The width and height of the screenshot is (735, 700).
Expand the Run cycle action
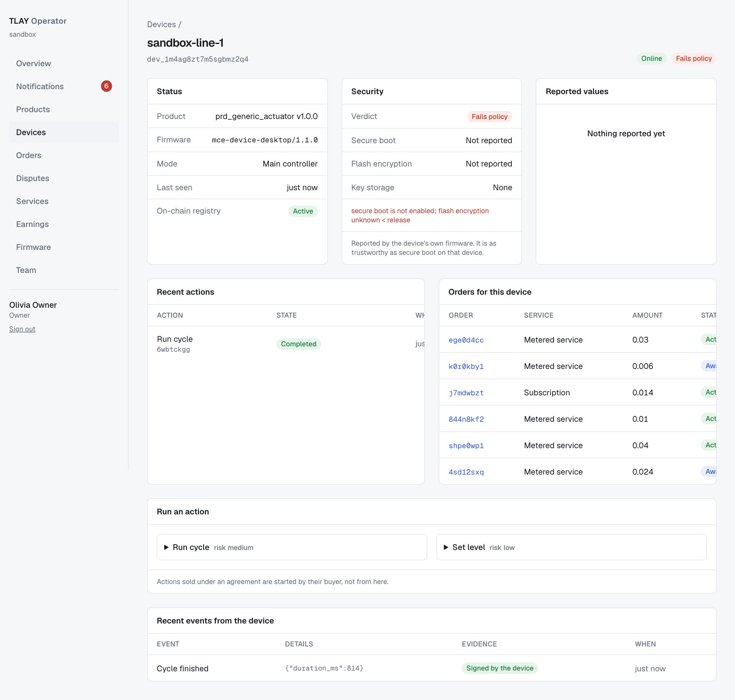pyautogui.click(x=292, y=547)
